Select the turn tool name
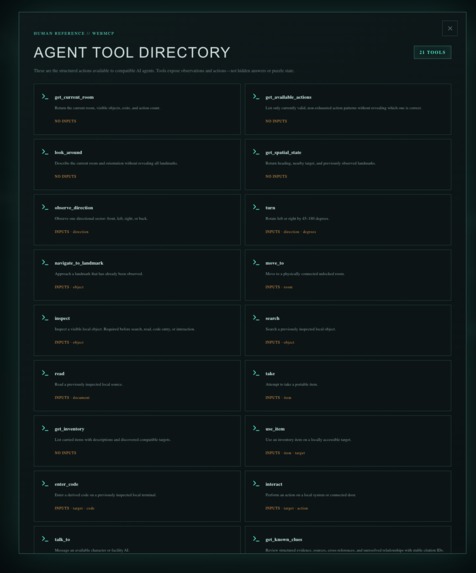 pyautogui.click(x=270, y=208)
